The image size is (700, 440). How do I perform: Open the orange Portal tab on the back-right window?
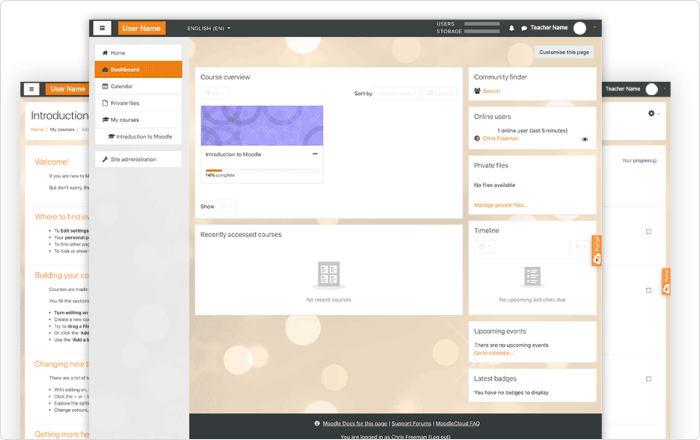[x=666, y=281]
